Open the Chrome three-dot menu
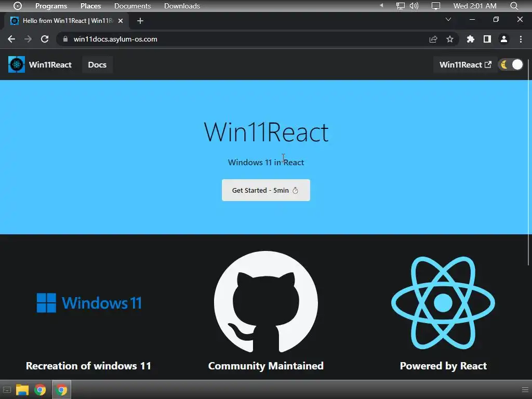 point(521,39)
